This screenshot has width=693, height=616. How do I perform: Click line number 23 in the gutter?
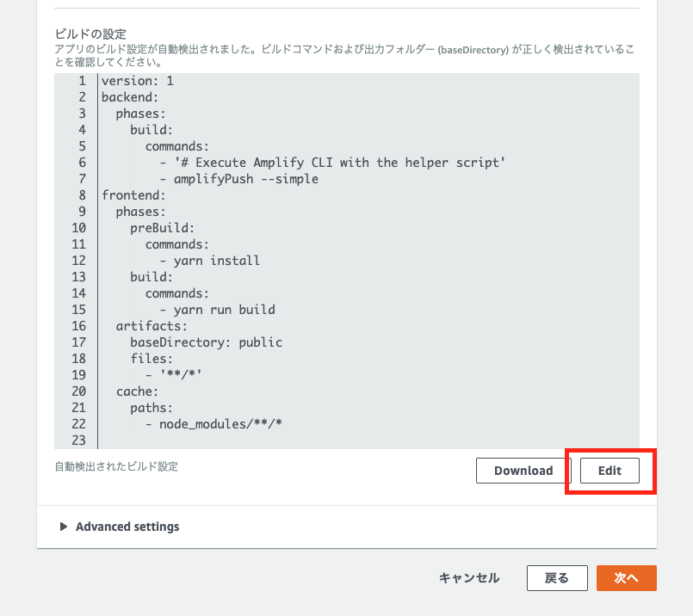tap(78, 440)
